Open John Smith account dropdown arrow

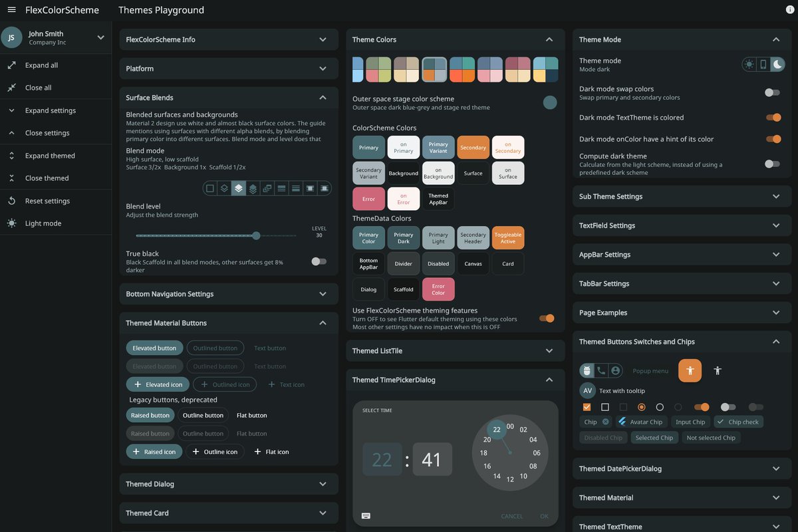pyautogui.click(x=100, y=38)
